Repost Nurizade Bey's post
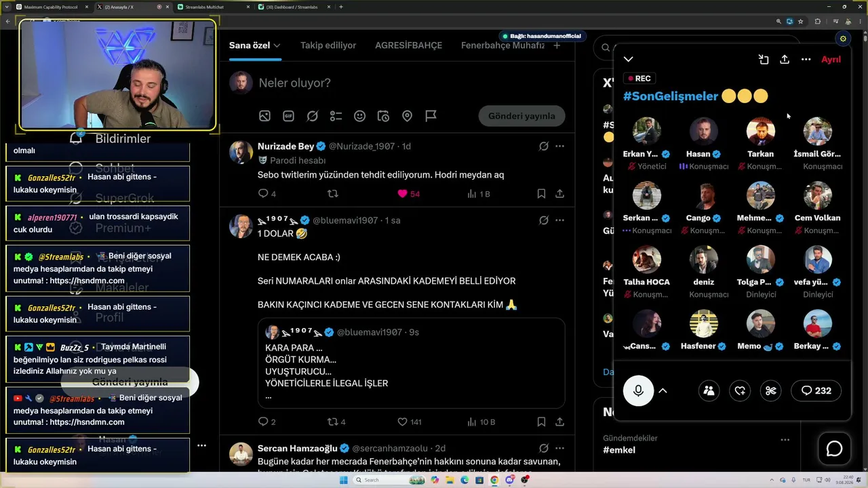 (332, 194)
